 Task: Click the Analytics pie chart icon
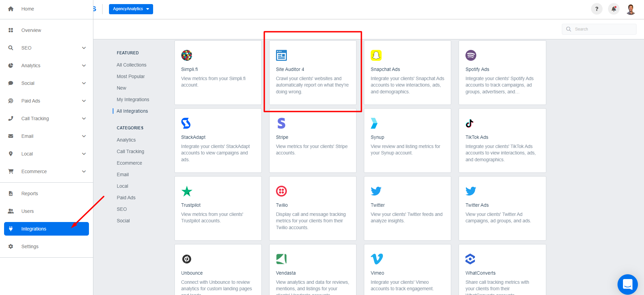pyautogui.click(x=11, y=66)
